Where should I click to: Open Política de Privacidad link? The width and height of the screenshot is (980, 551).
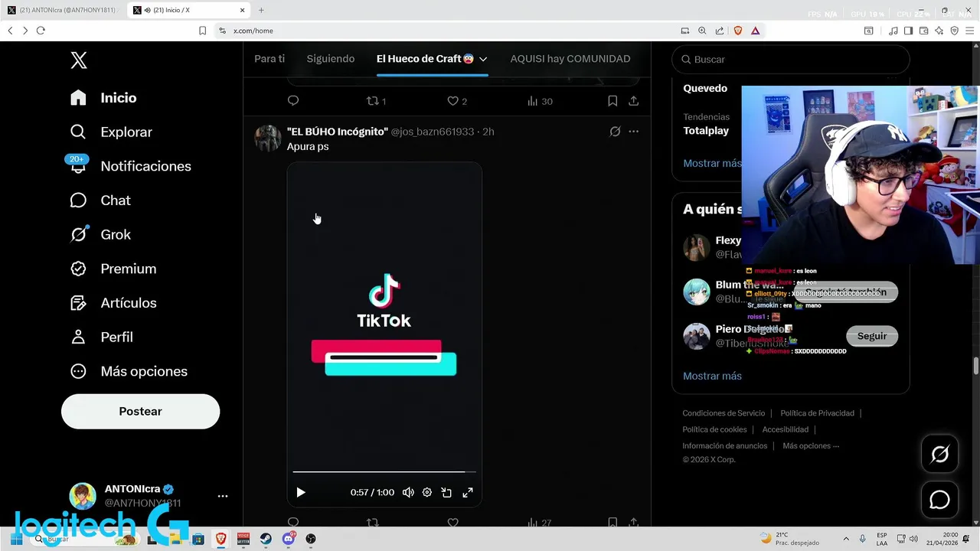817,413
